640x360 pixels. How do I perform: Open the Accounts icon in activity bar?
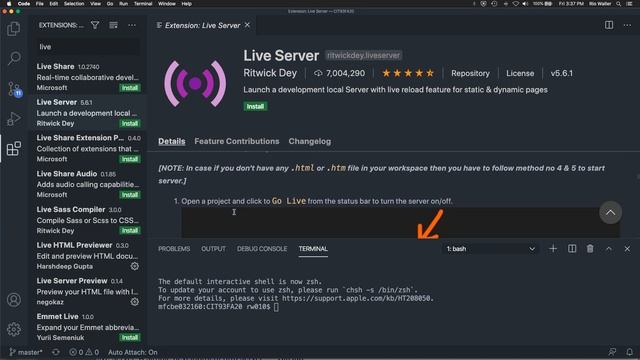tap(13, 300)
